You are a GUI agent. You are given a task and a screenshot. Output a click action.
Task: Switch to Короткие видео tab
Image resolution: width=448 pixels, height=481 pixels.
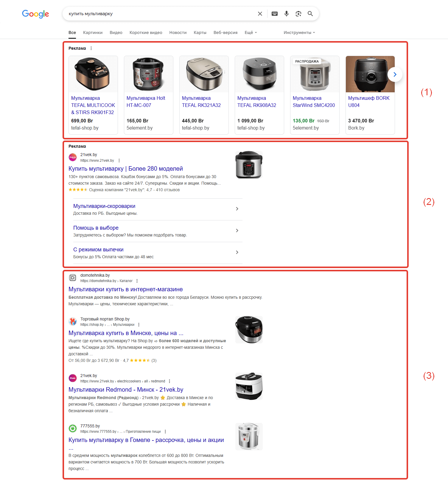point(146,32)
